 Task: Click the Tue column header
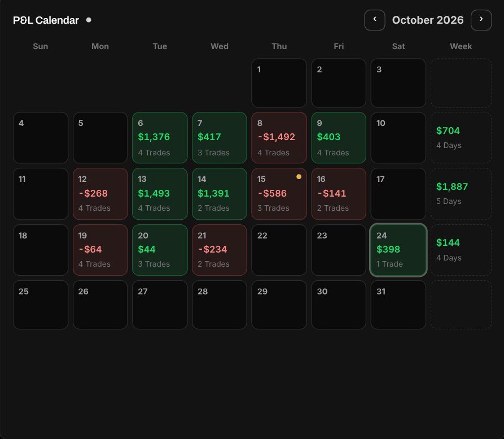(160, 46)
